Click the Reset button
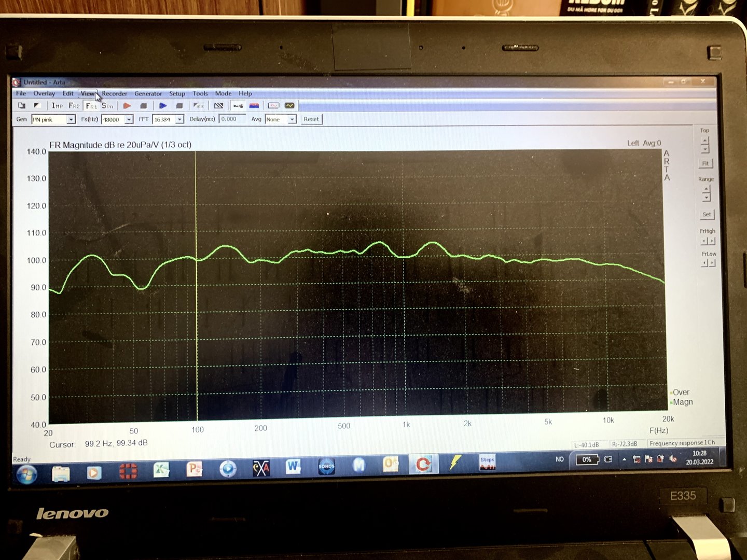Screen dimensions: 747x560 point(311,119)
